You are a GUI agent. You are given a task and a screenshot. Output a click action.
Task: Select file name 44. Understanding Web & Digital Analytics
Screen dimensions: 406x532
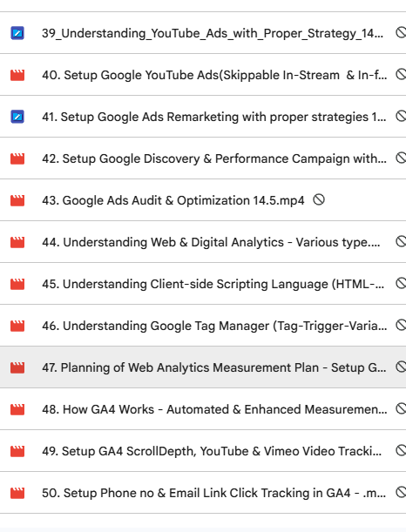[x=211, y=242]
